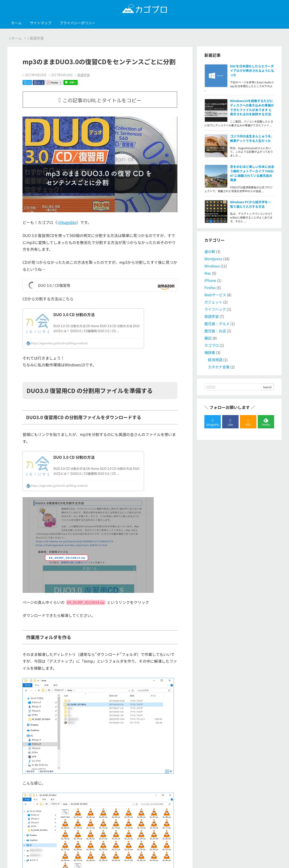
Task: Open ガジェット category
Action: point(213,302)
